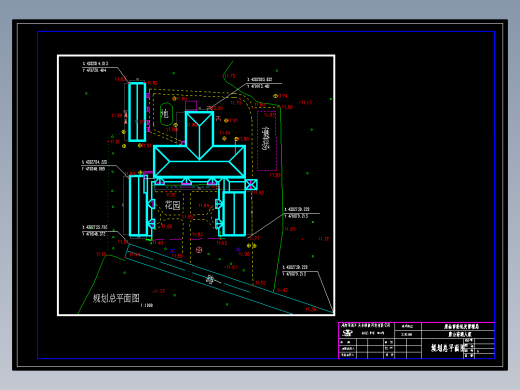Select the red elevation value 11.77 at the callout leader

254,238
